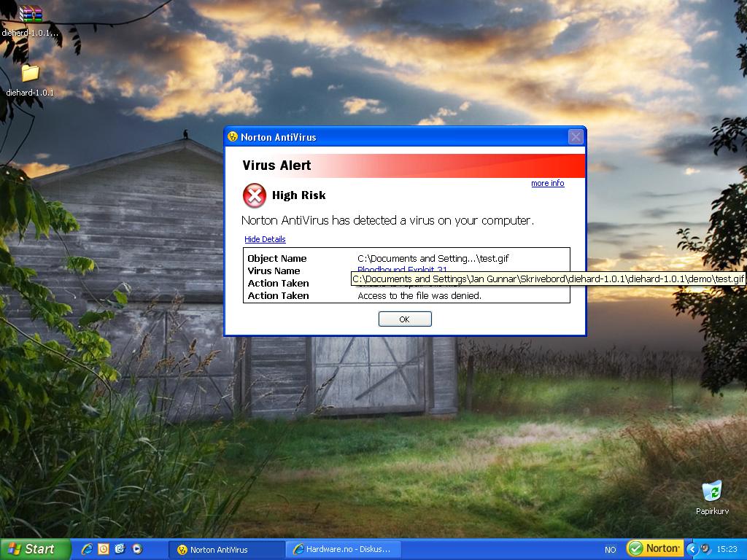This screenshot has width=747, height=560.
Task: Click the Hide Details link
Action: [x=265, y=239]
